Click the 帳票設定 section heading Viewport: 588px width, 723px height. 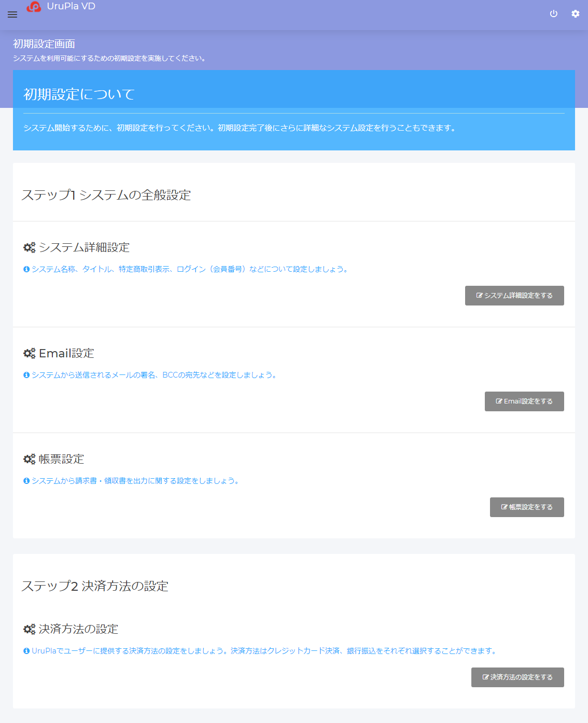(61, 459)
